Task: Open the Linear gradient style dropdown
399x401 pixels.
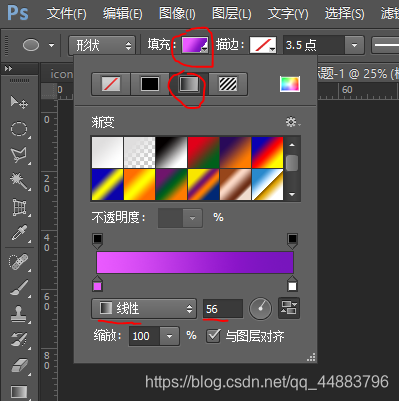Action: pos(144,308)
